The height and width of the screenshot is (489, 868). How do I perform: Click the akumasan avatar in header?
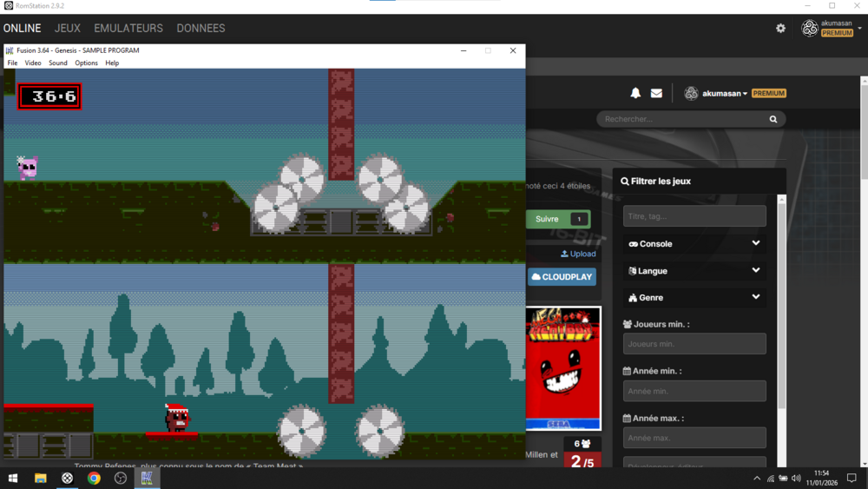click(x=691, y=93)
